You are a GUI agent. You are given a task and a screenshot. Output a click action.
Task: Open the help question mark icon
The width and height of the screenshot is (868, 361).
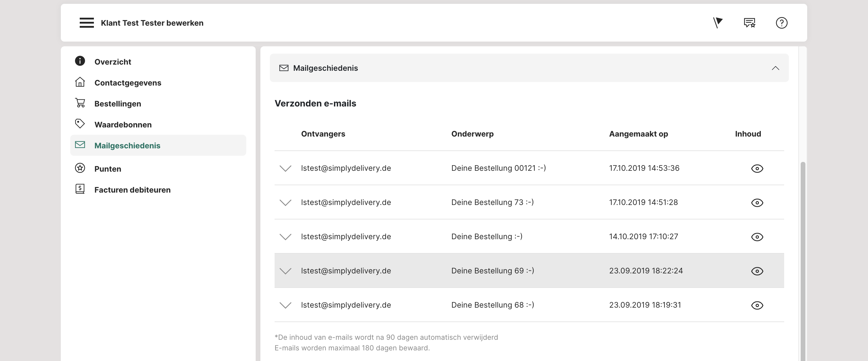coord(781,23)
